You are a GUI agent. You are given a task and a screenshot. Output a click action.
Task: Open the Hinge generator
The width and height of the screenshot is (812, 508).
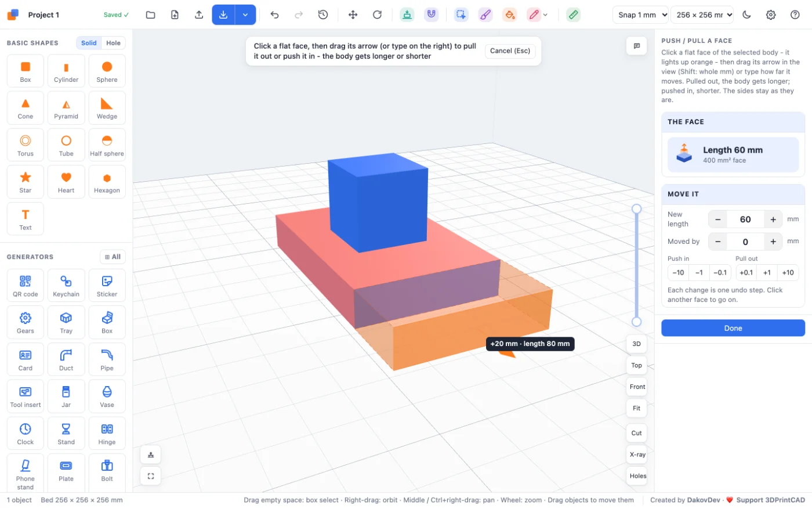pyautogui.click(x=107, y=434)
